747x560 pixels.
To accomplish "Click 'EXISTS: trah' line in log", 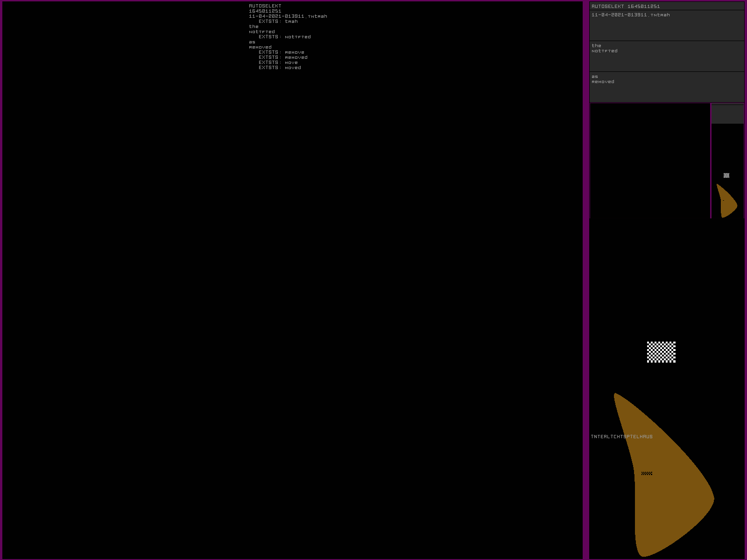I will coord(278,21).
